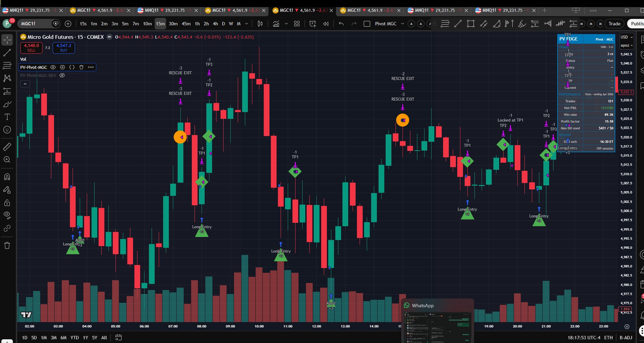Hide the PV·Pivot·MGC indicator
Screen dimensions: 644x343
click(53, 67)
